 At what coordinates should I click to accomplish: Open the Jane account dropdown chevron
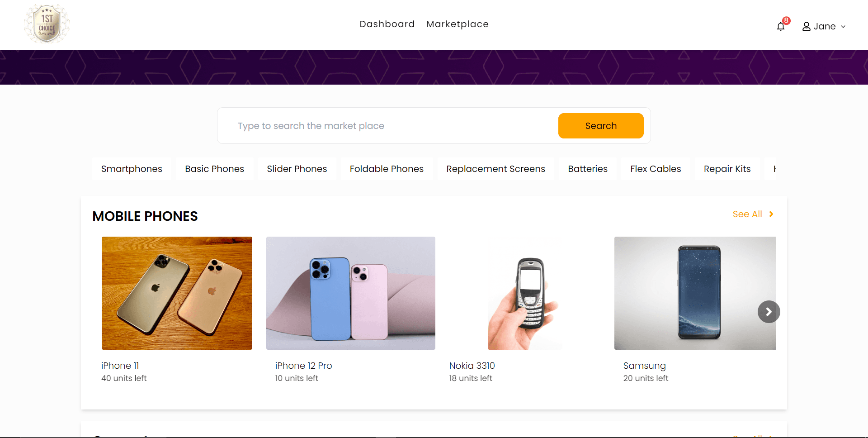coord(843,27)
